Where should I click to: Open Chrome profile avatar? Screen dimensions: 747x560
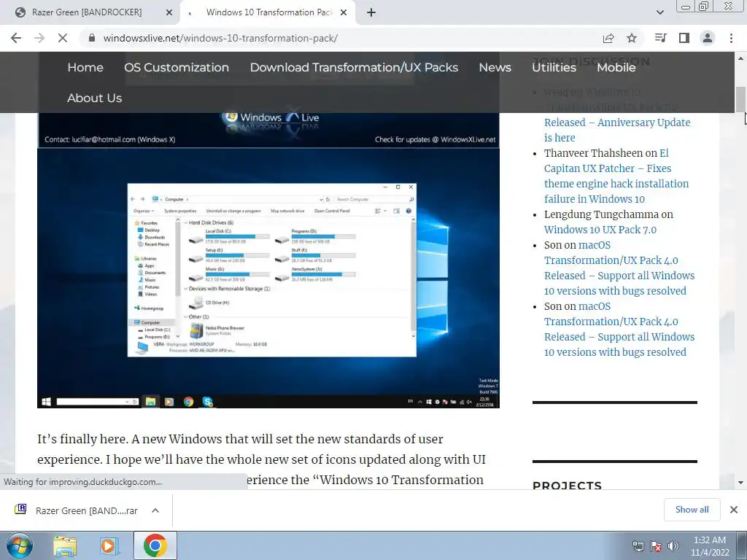pos(708,38)
